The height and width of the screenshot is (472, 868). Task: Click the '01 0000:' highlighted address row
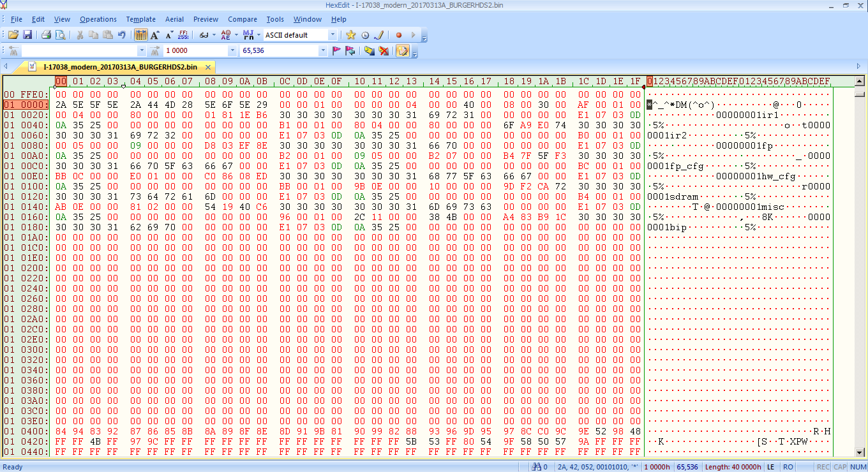[26, 105]
